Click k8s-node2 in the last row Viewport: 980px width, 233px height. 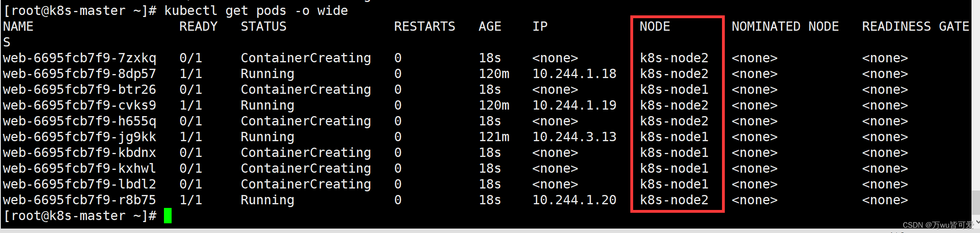click(x=674, y=200)
